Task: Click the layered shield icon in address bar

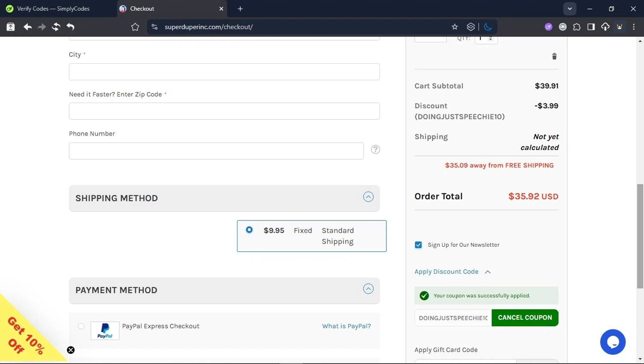Action: [471, 27]
